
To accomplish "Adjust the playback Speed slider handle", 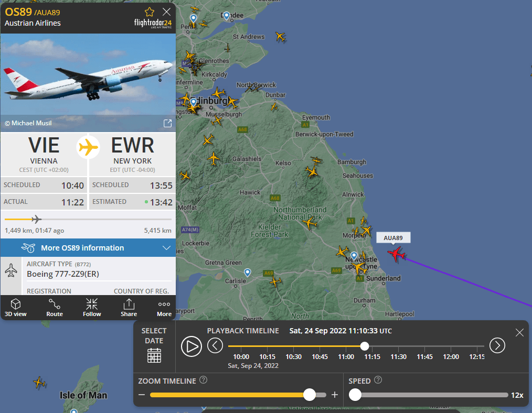I will 355,395.
